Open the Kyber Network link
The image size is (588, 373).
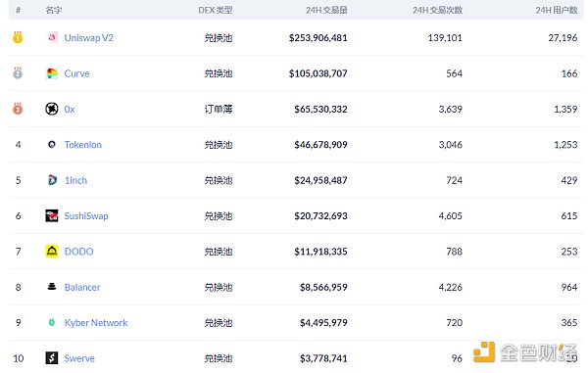96,323
